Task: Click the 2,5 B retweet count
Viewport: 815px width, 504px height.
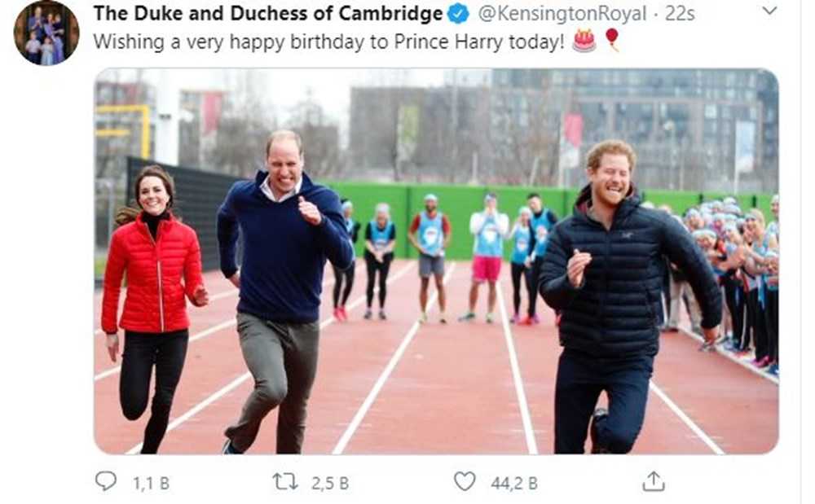Action: tap(330, 483)
